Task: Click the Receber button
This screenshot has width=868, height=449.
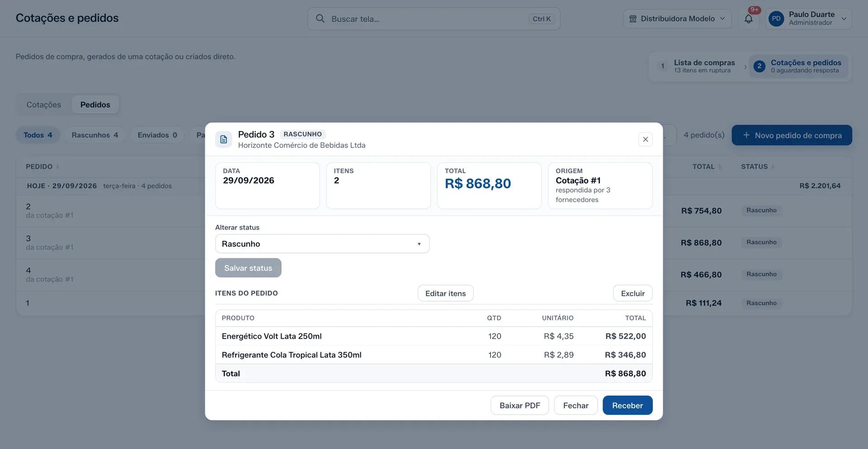Action: point(627,405)
